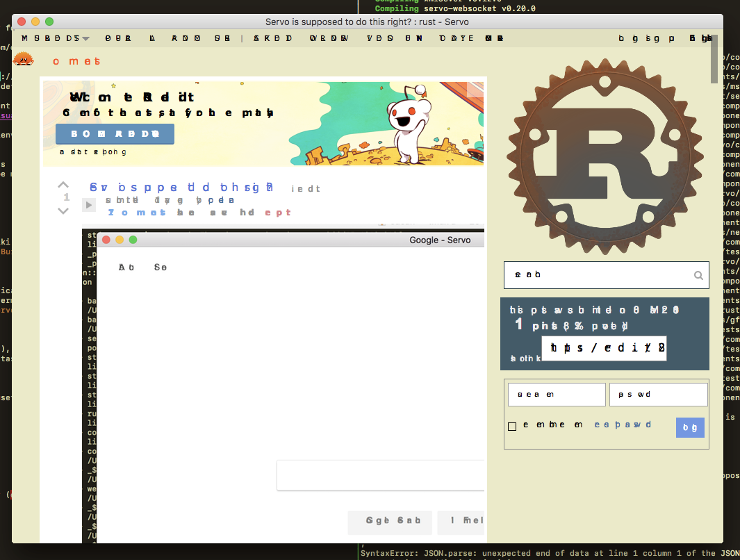Click 'SyntaxError: JSON.parse' line in background terminal

point(550,553)
